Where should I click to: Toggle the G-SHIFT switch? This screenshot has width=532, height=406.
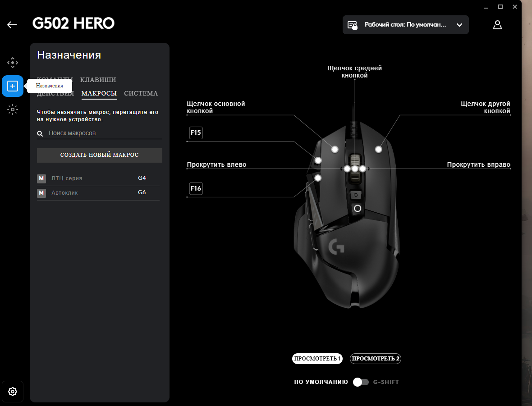tap(361, 382)
